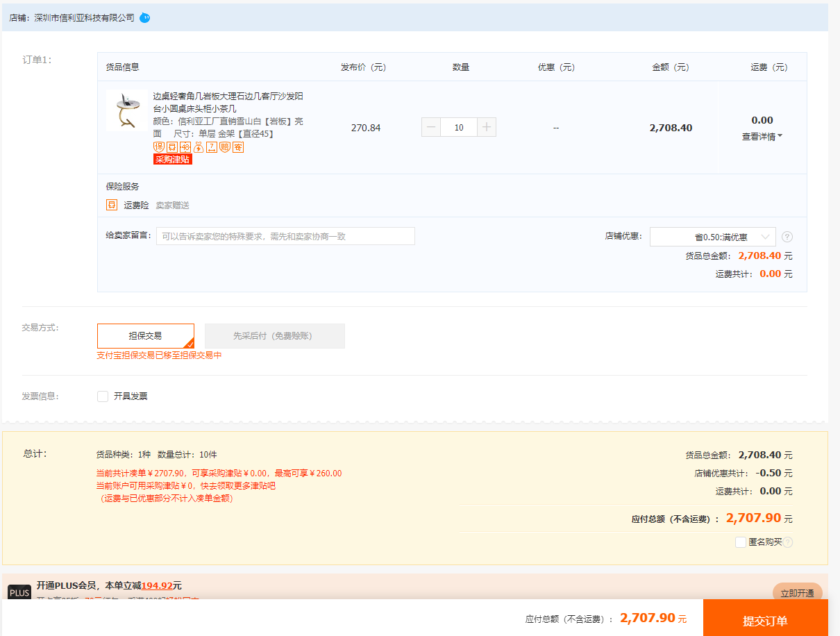Click the blue Wangwang chat icon beside store name
This screenshot has height=636, width=840.
pyautogui.click(x=144, y=17)
